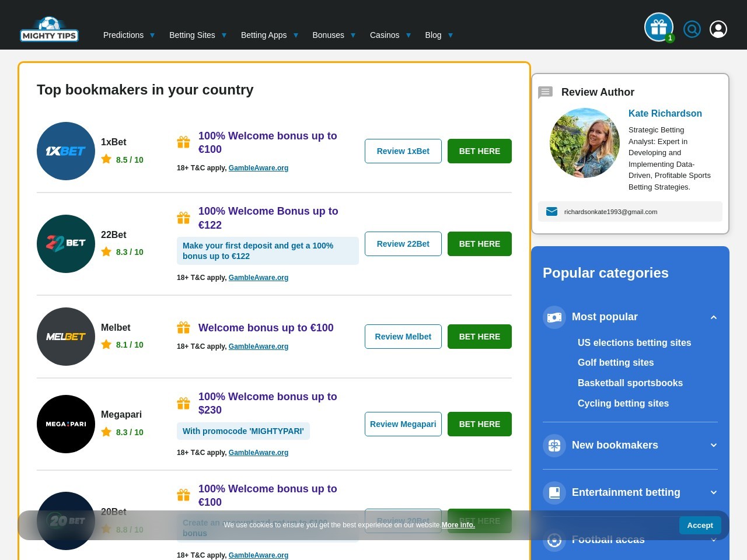The width and height of the screenshot is (747, 560).
Task: Open GambleAware.org link under 22Bet
Action: (x=259, y=278)
